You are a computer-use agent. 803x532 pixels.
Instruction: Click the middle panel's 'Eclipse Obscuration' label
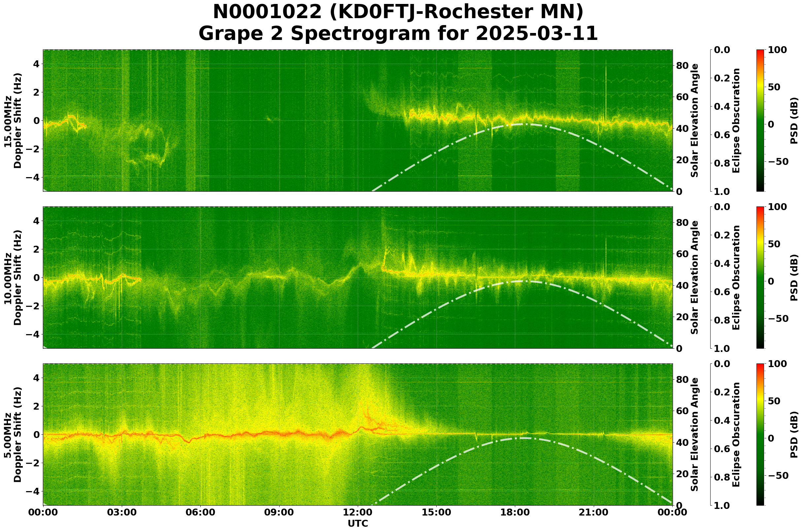coord(736,277)
